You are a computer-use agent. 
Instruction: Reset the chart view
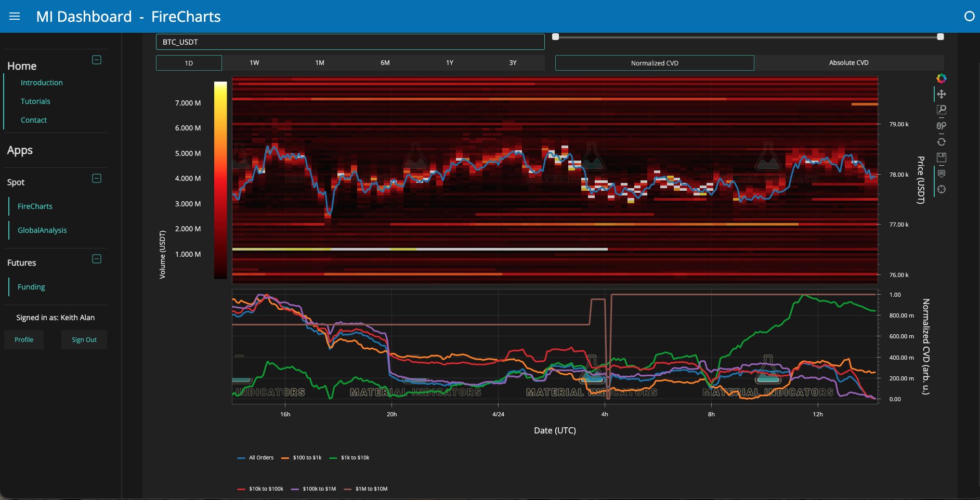pyautogui.click(x=941, y=142)
